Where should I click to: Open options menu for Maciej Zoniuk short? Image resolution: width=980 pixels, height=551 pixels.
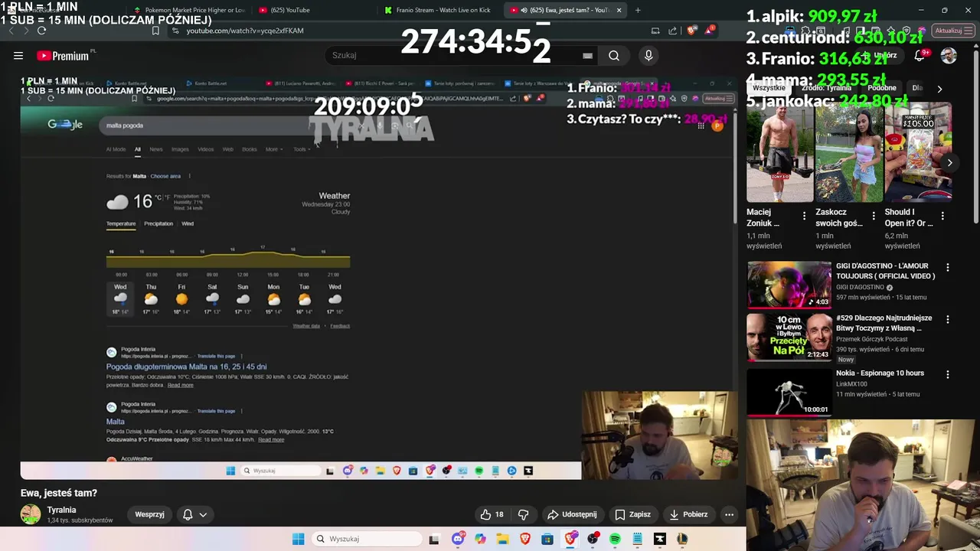point(804,217)
